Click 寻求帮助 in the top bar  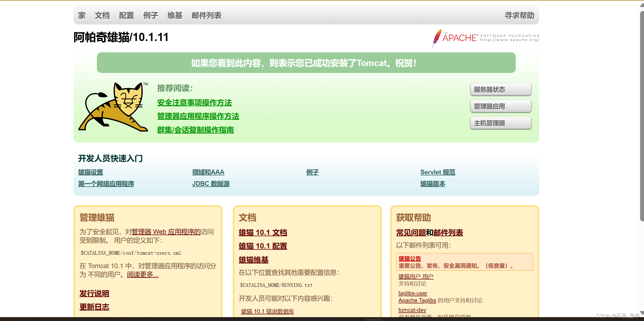pyautogui.click(x=519, y=15)
